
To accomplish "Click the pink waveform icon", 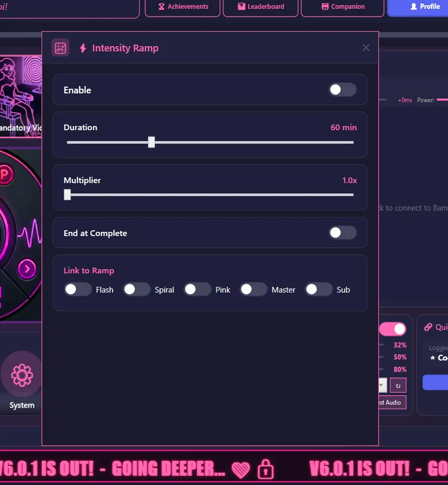I will pyautogui.click(x=30, y=233).
